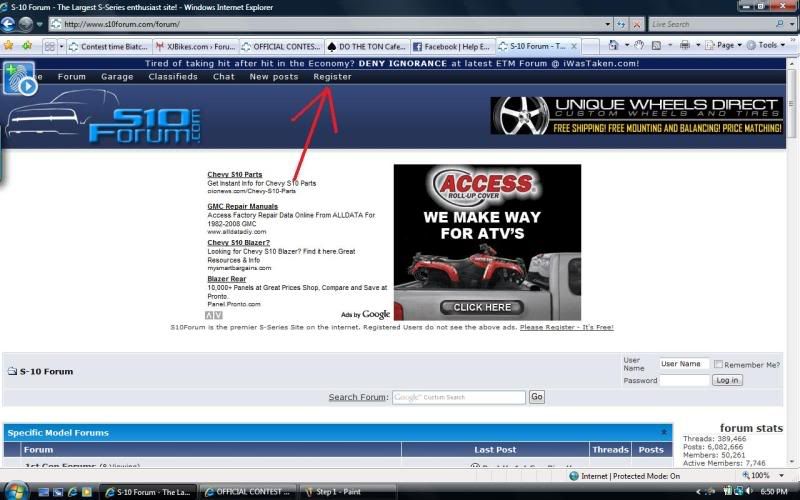Image resolution: width=800 pixels, height=500 pixels.
Task: Click Please Register - It's Free! link
Action: [x=567, y=327]
